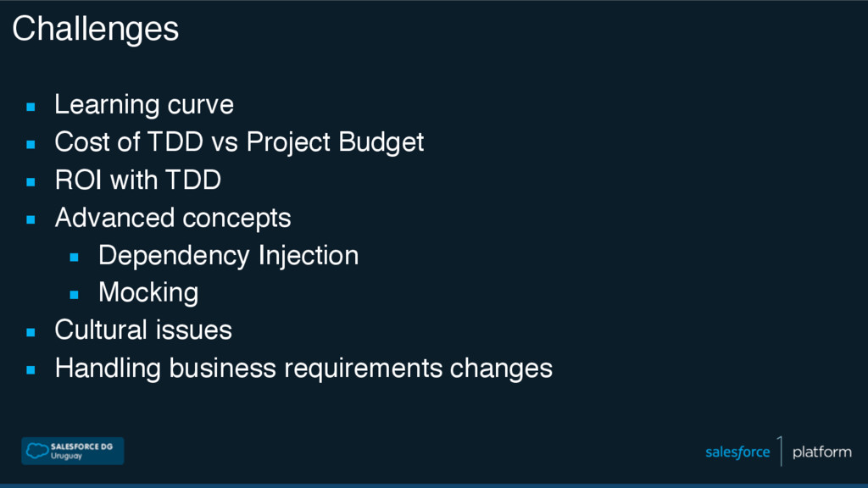Click the Dependency Injection sub-bullet text
The width and height of the screenshot is (868, 488).
pyautogui.click(x=228, y=256)
